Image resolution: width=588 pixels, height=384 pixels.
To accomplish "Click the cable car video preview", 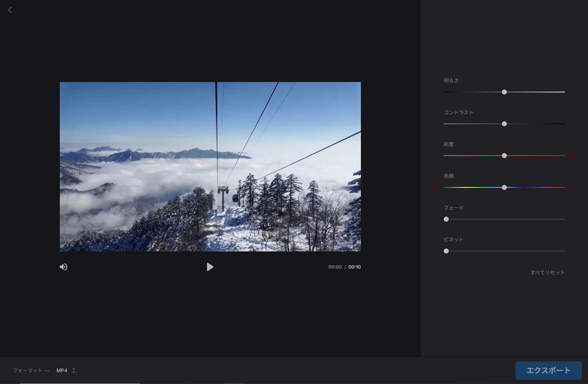I will coord(210,166).
